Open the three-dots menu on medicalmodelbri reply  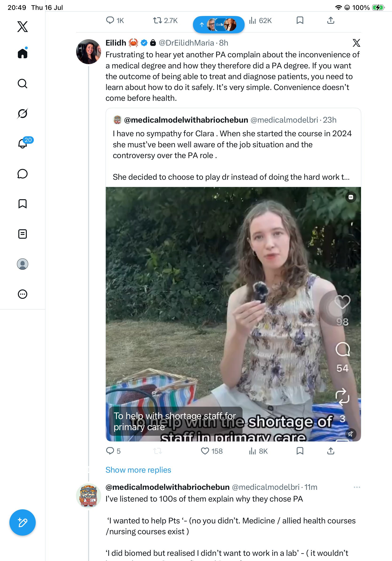pos(357,487)
